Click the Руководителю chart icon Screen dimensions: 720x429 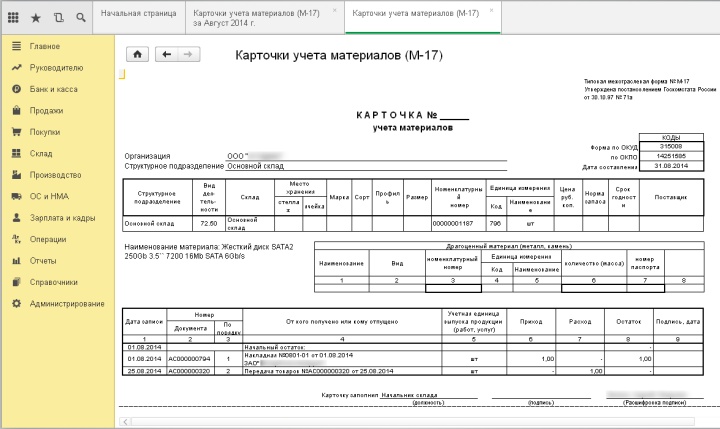17,68
